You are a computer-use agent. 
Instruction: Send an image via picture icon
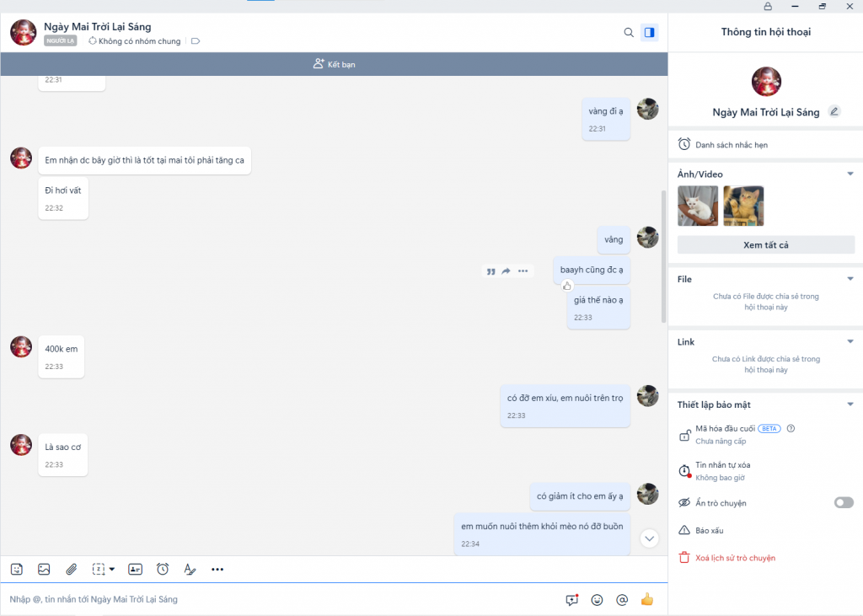44,569
